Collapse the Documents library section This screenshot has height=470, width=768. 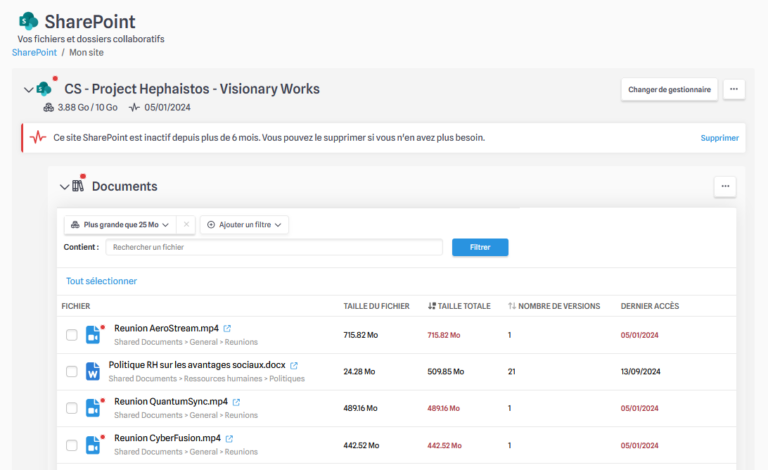tap(64, 187)
